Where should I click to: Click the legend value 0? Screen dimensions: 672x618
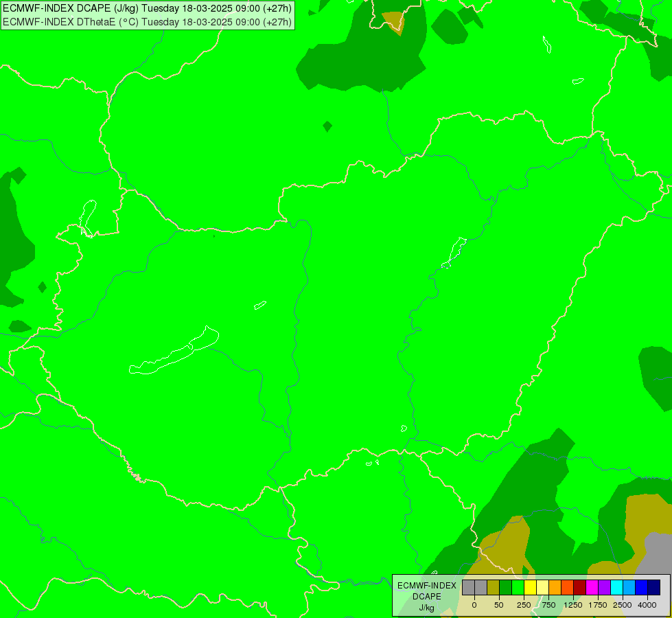click(x=474, y=605)
